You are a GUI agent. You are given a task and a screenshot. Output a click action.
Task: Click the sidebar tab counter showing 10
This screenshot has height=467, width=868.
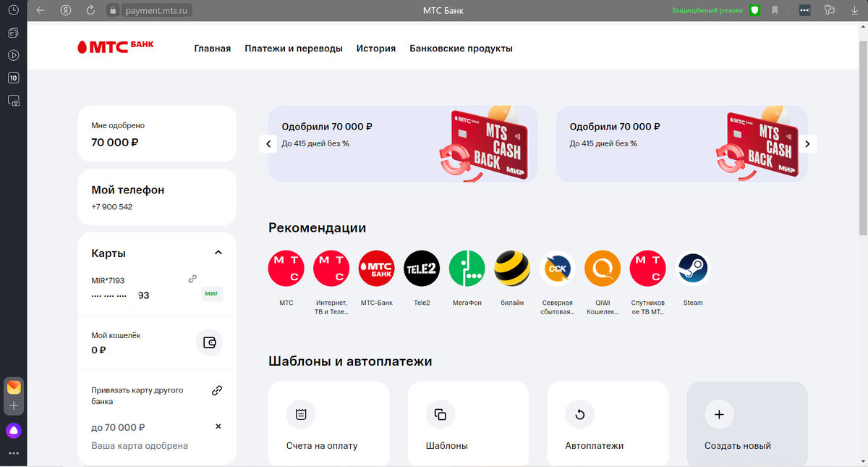13,78
